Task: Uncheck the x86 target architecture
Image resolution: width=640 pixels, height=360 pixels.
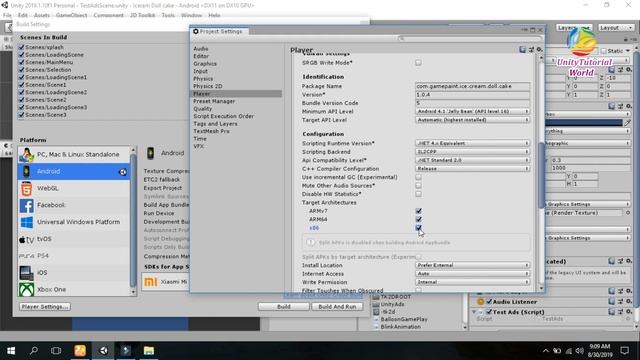Action: click(x=418, y=228)
